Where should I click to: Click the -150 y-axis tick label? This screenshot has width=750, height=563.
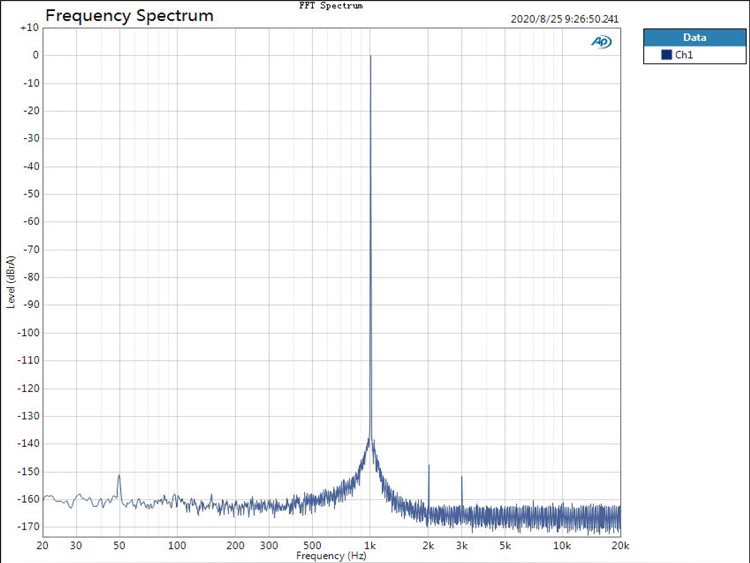(28, 472)
